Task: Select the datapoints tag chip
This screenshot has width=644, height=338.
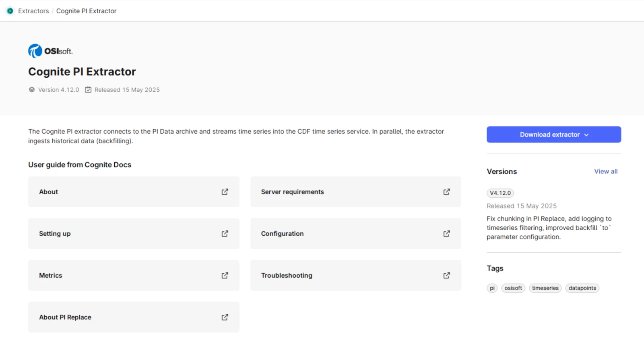Action: 582,288
